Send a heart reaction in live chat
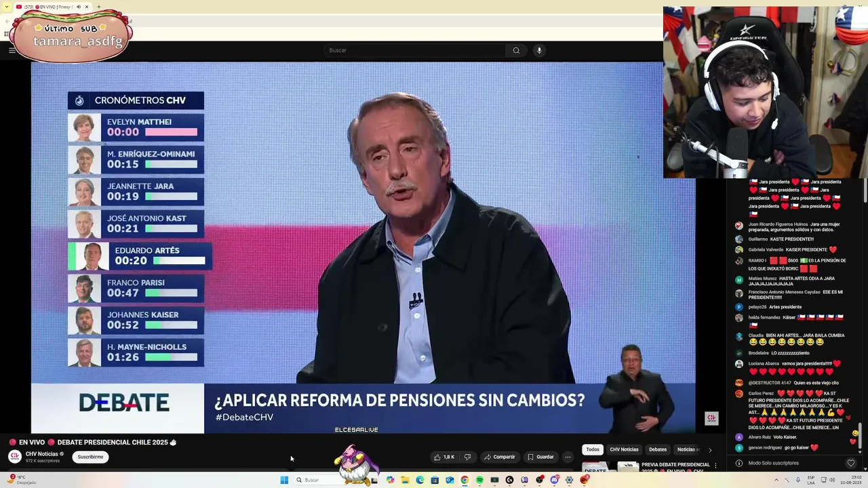The width and height of the screenshot is (868, 488). pos(851,463)
